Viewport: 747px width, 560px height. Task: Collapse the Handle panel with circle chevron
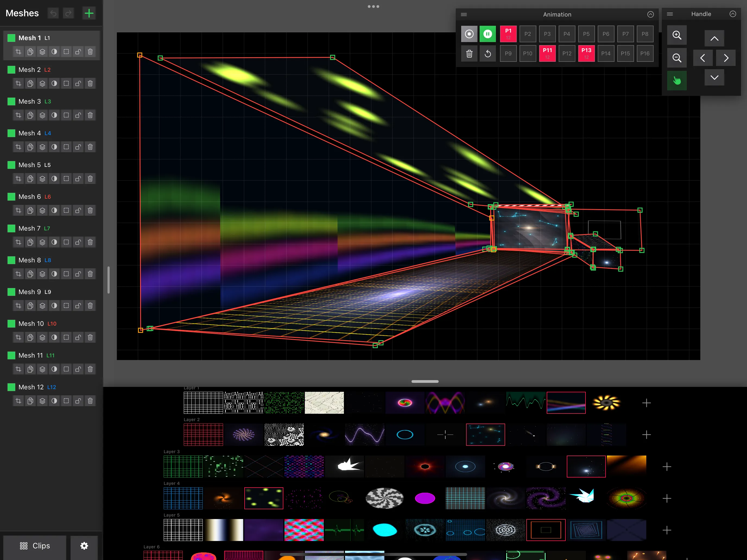coord(733,14)
